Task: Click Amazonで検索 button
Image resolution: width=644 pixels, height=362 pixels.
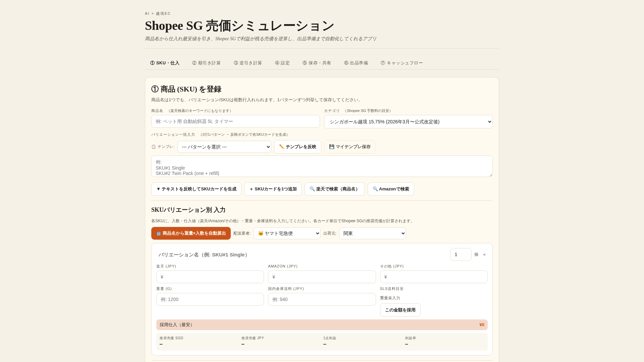Action: pyautogui.click(x=391, y=189)
